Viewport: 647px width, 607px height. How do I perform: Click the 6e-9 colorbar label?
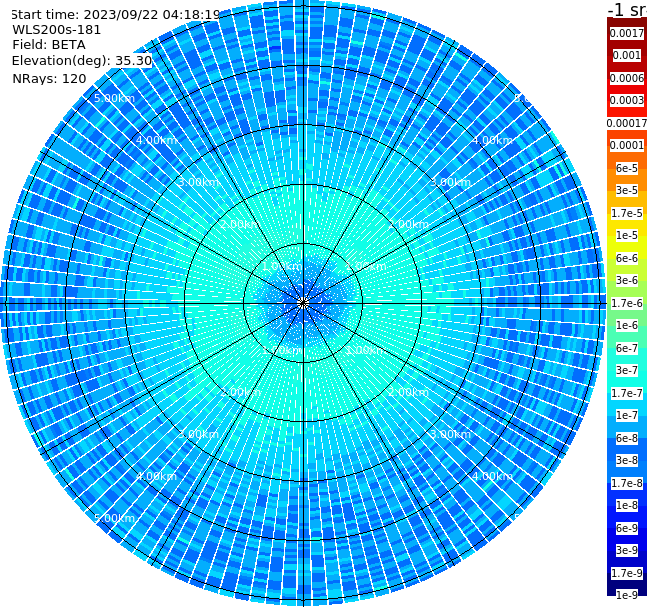tap(627, 528)
